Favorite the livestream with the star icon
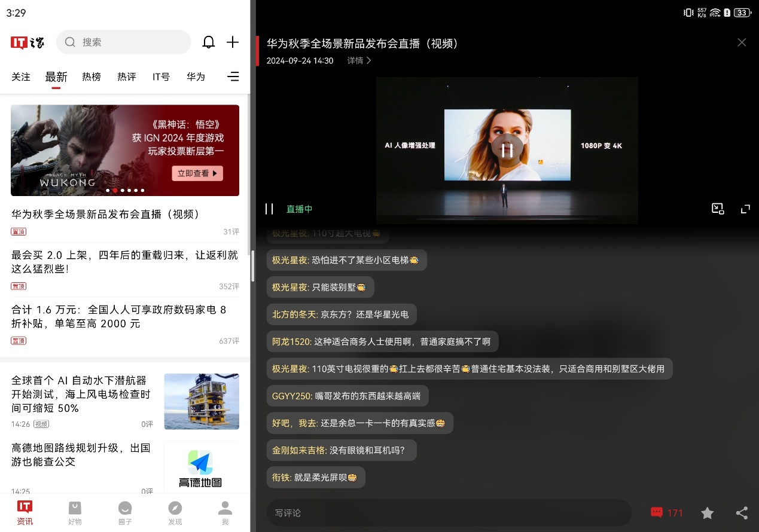The image size is (759, 532). pyautogui.click(x=707, y=512)
